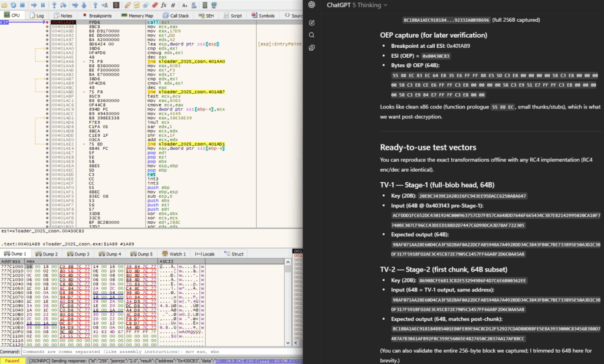Select the ret instruction at 00401AED
Screen dimensions: 604x364
pos(151,175)
